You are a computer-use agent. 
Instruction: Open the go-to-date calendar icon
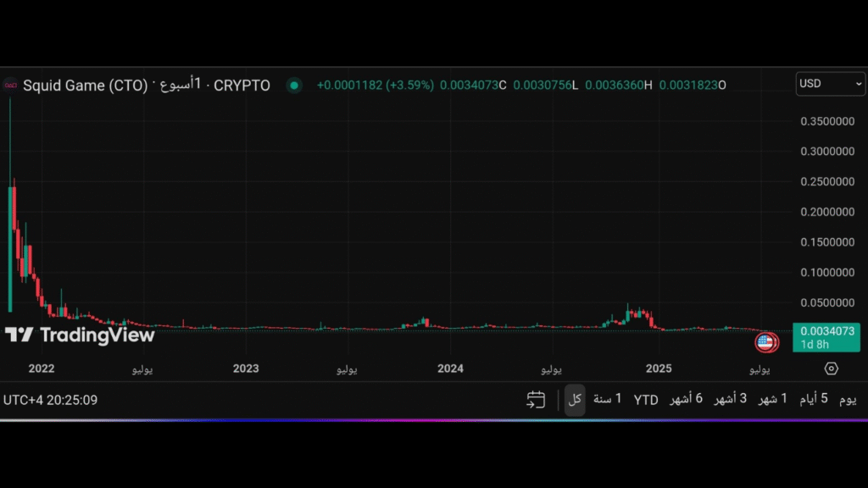536,400
